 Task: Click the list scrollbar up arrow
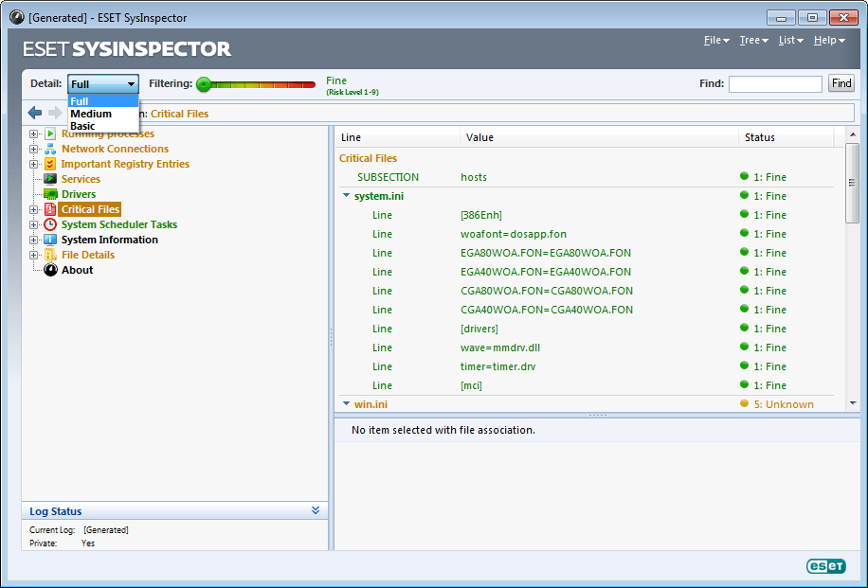pyautogui.click(x=853, y=134)
